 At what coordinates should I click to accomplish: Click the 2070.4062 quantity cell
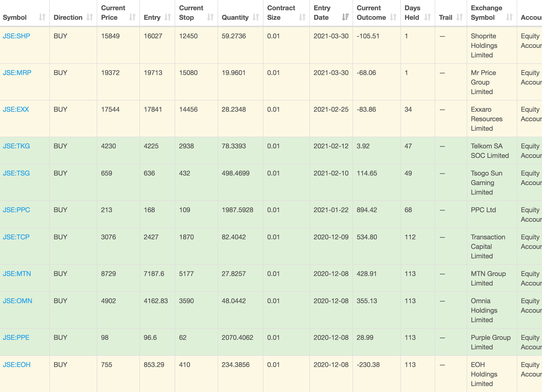240,342
